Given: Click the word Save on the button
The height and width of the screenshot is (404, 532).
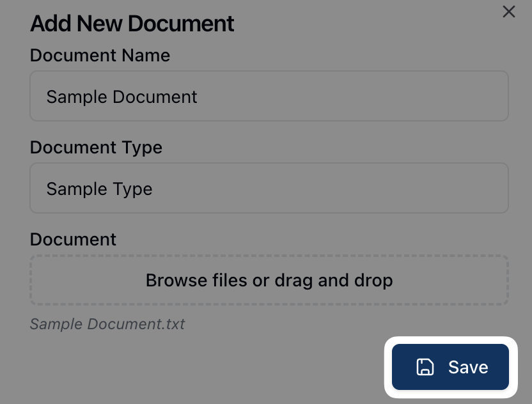Looking at the screenshot, I should coord(468,367).
